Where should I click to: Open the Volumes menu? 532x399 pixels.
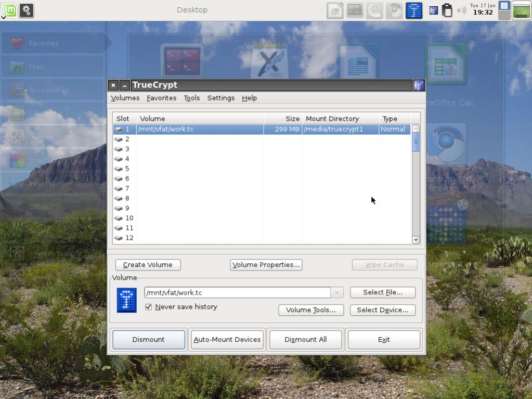click(x=125, y=98)
